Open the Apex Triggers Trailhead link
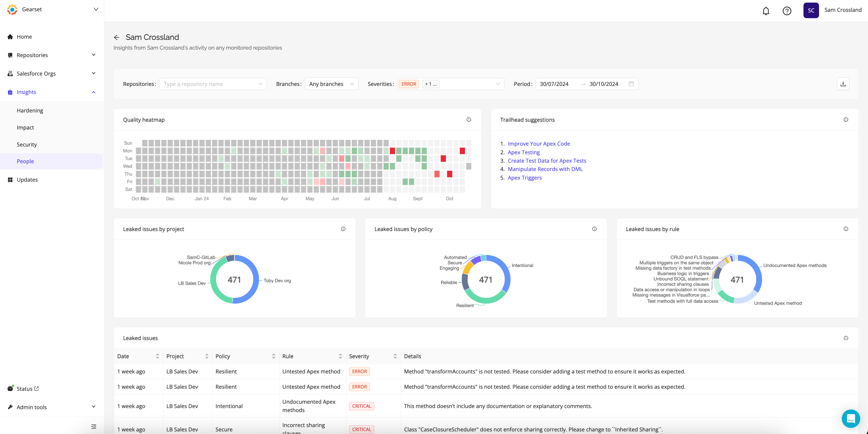This screenshot has height=434, width=868. 525,178
